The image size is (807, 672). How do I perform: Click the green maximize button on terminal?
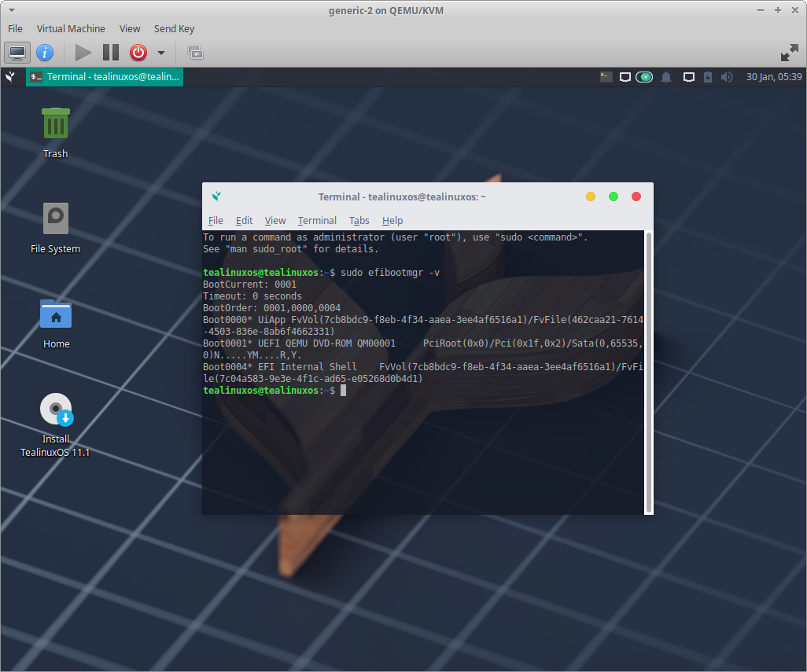[x=613, y=196]
